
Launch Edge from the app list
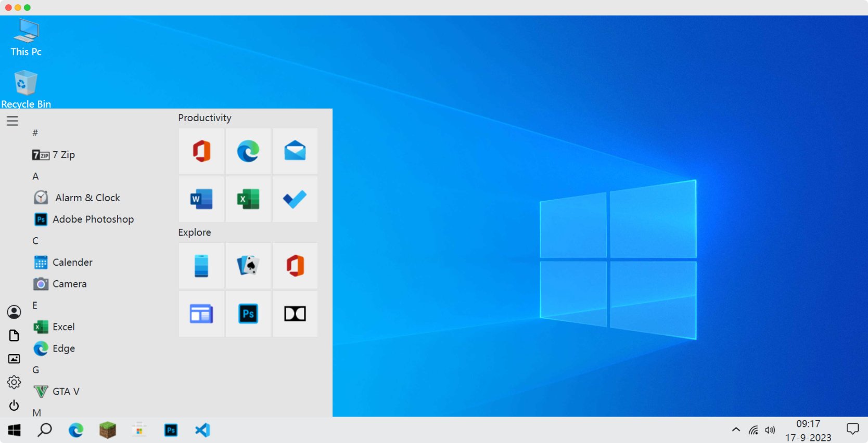(54, 348)
